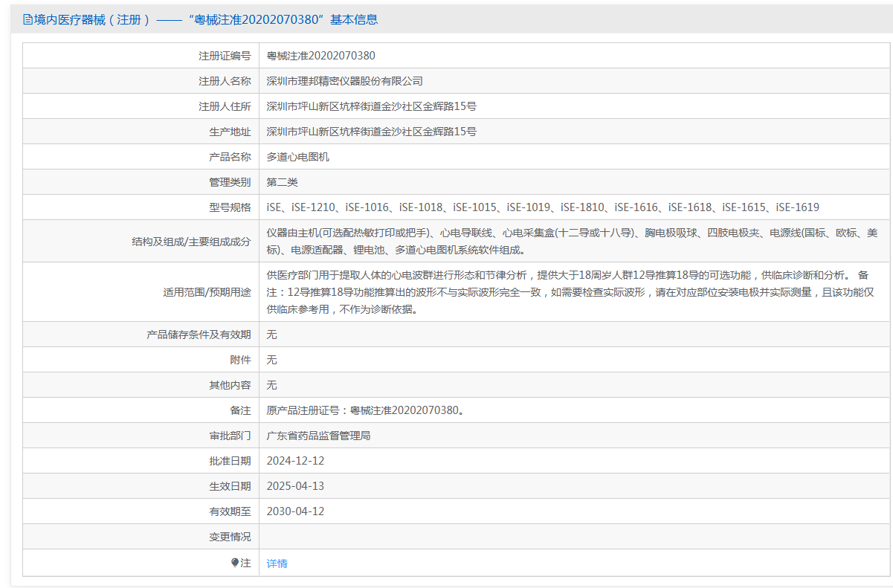The image size is (893, 588).
Task: Select 无 in the 其他内容 row
Action: pyautogui.click(x=272, y=385)
